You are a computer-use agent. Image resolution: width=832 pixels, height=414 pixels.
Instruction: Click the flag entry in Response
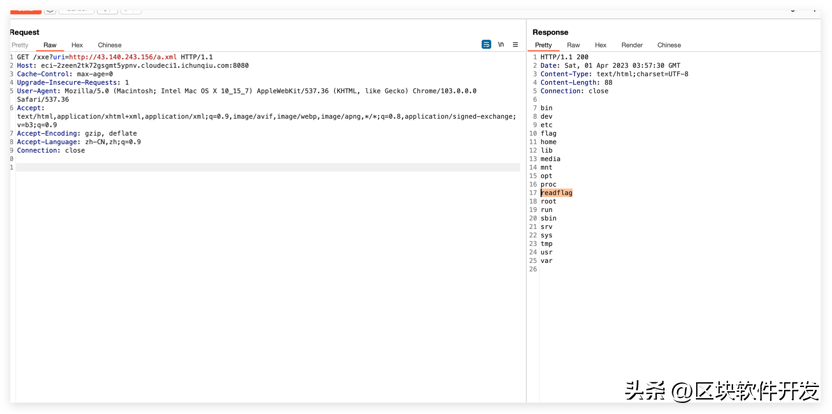549,133
